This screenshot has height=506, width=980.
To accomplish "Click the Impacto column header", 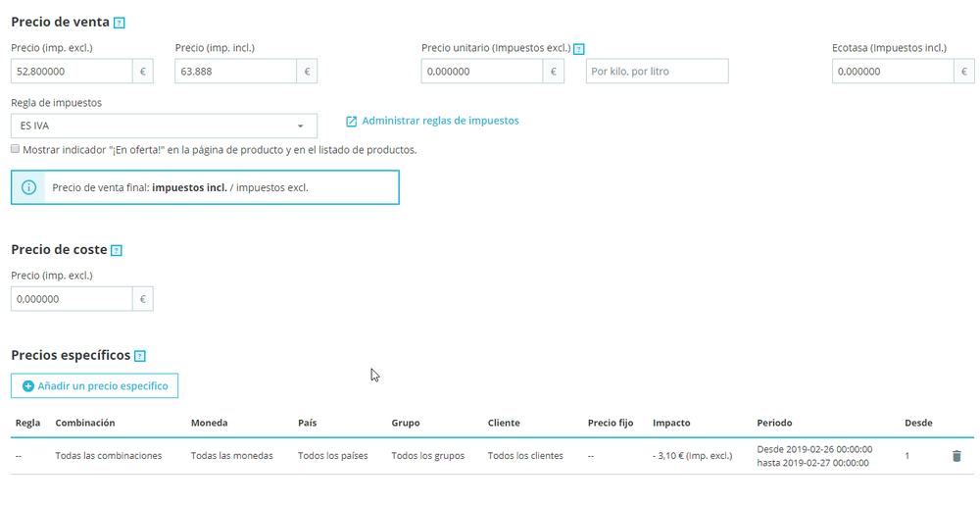I will (x=671, y=423).
